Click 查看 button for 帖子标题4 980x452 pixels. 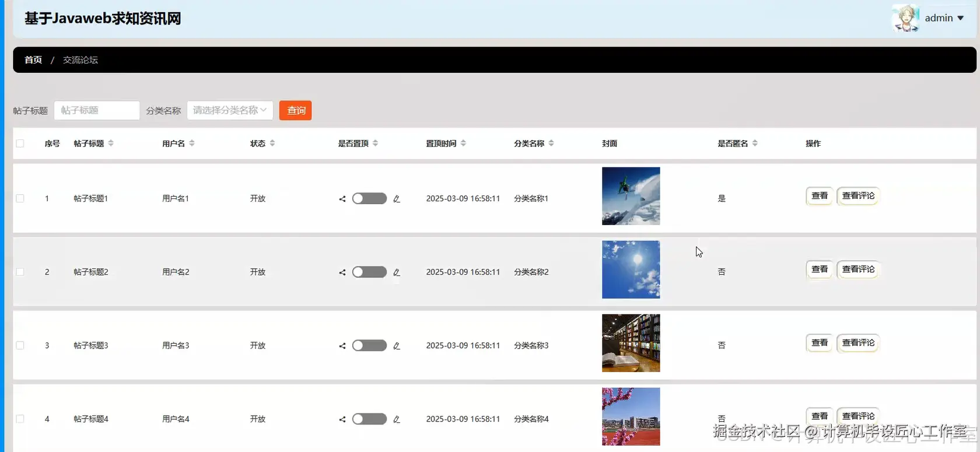(820, 416)
